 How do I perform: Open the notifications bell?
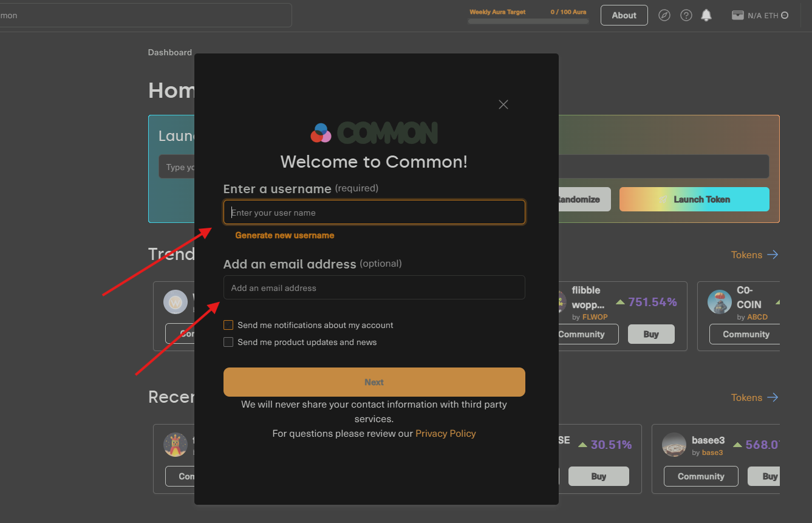tap(706, 15)
